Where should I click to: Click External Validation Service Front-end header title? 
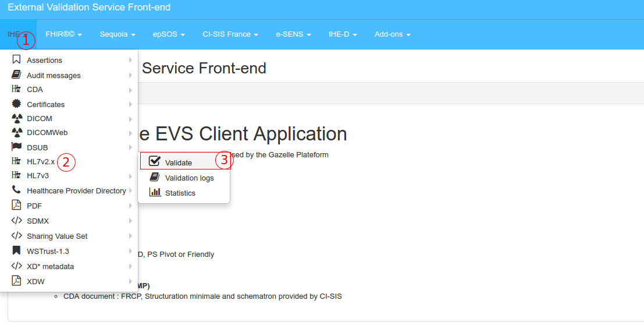pos(89,8)
